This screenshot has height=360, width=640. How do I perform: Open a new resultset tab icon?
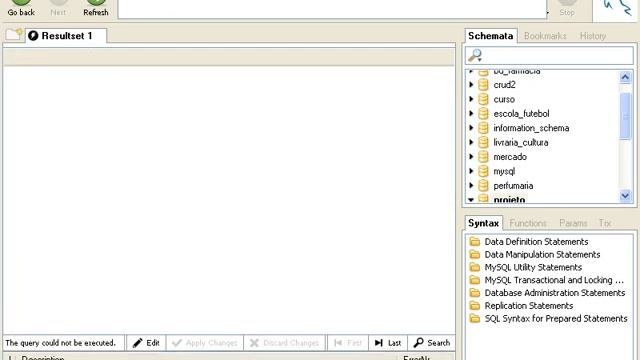14,34
